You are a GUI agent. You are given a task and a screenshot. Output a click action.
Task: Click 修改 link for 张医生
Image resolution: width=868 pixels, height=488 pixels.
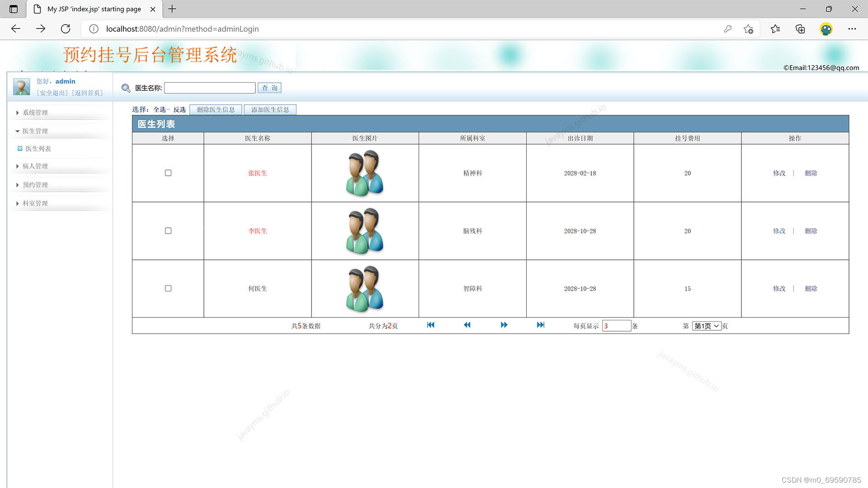click(779, 173)
